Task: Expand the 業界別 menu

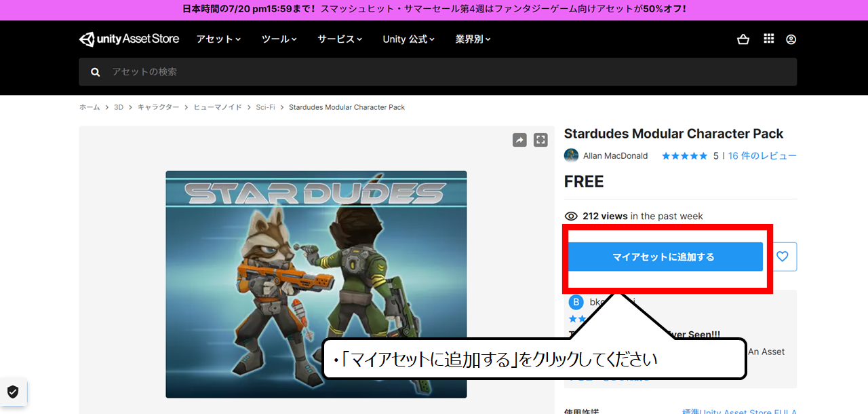Action: [473, 39]
